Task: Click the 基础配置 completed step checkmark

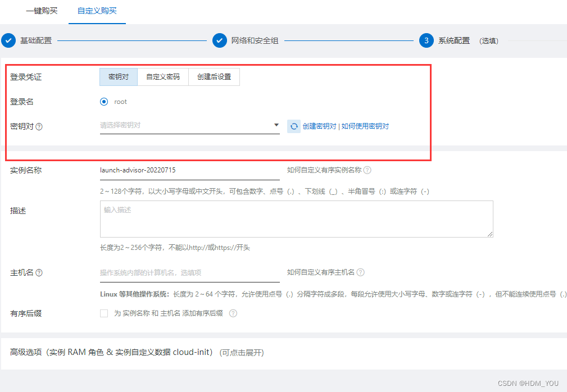Action: (x=8, y=40)
